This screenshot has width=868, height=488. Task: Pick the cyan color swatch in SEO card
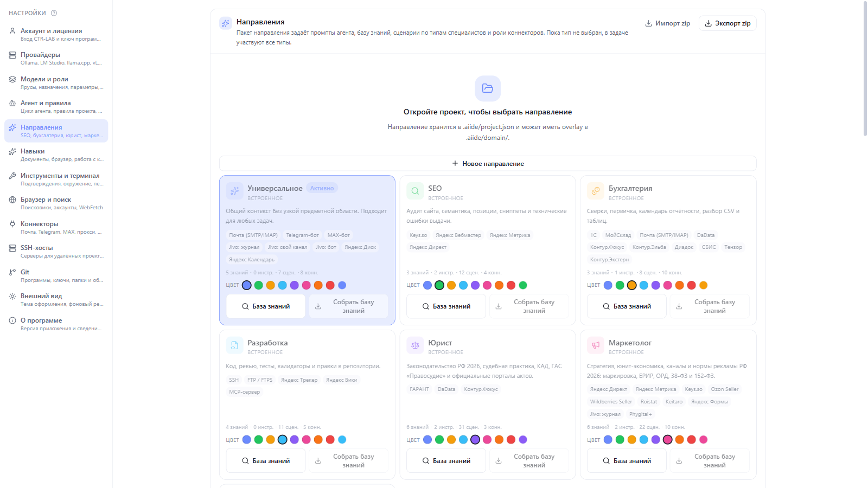pyautogui.click(x=463, y=285)
